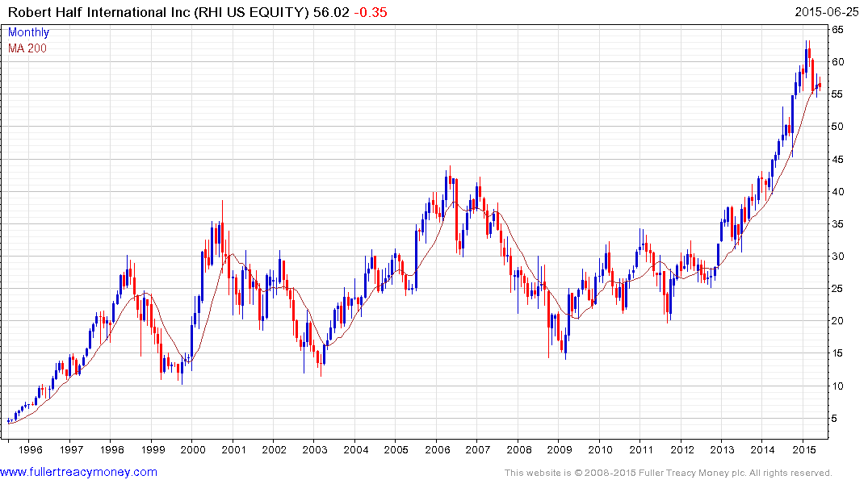Select the last price value 56.02

coord(331,12)
